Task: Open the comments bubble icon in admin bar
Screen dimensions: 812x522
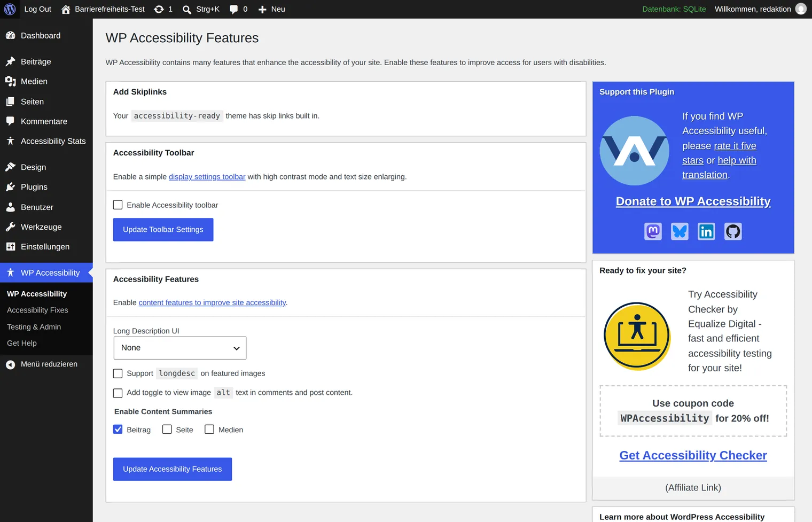Action: point(234,9)
